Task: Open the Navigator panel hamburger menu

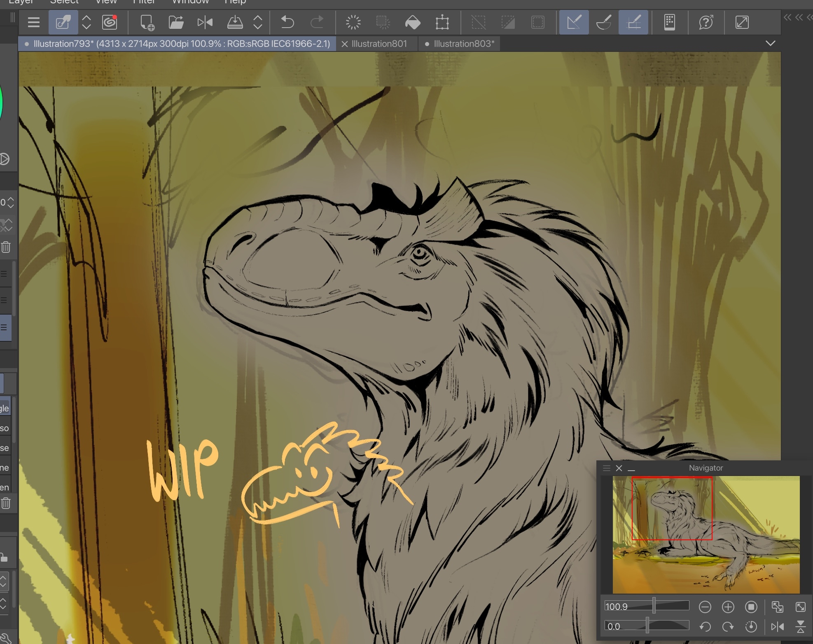Action: coord(606,468)
